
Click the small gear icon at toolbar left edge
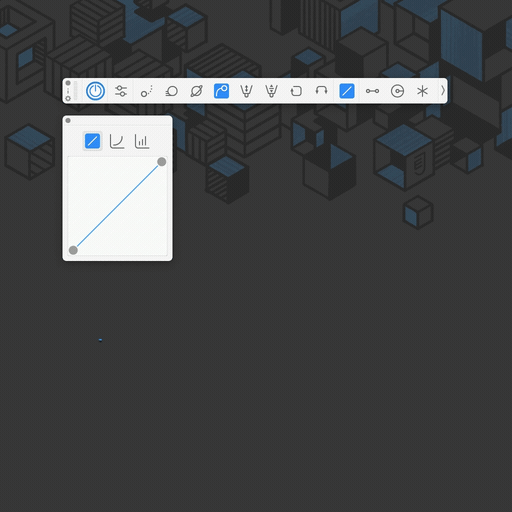click(68, 98)
